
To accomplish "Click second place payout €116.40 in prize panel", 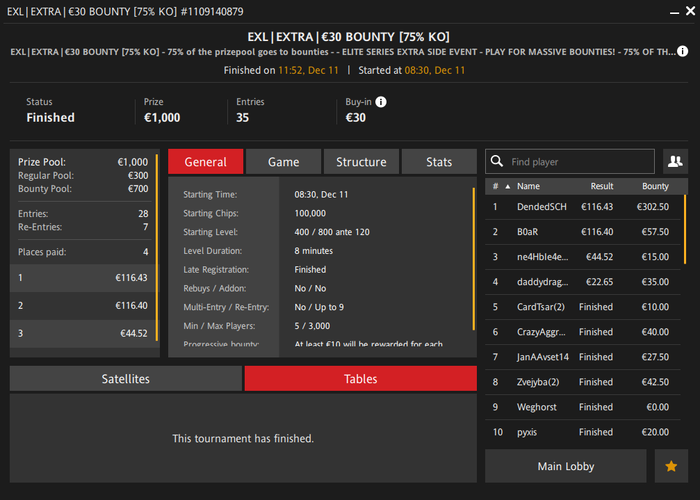I will pos(131,305).
